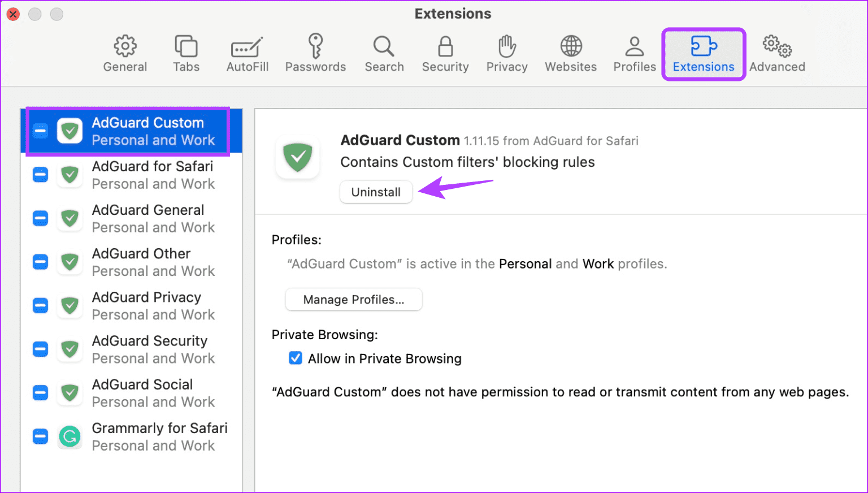Screen dimensions: 868x493
Task: Open the Tabs settings tab
Action: [186, 53]
